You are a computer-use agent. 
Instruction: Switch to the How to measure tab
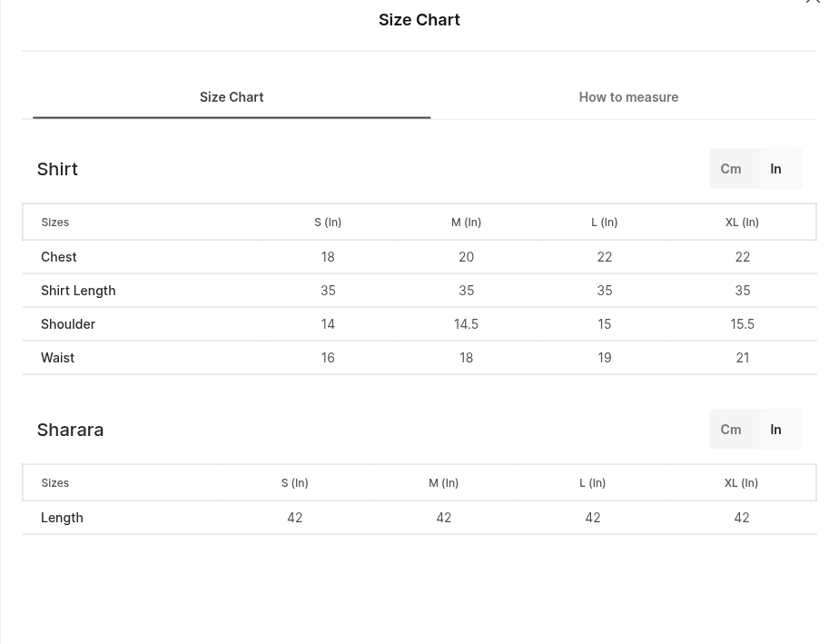point(628,97)
